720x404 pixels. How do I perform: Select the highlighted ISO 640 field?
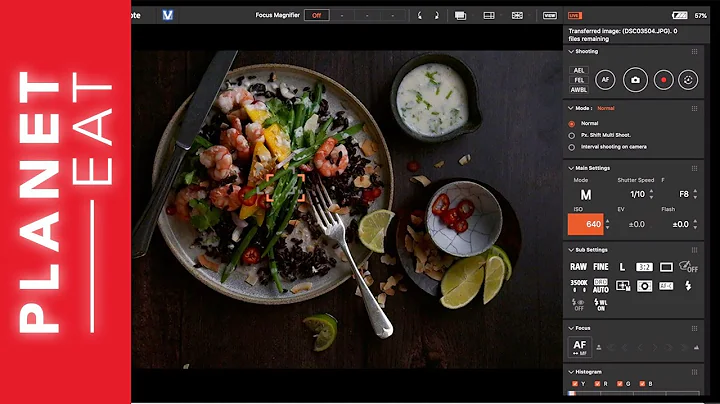coord(585,224)
